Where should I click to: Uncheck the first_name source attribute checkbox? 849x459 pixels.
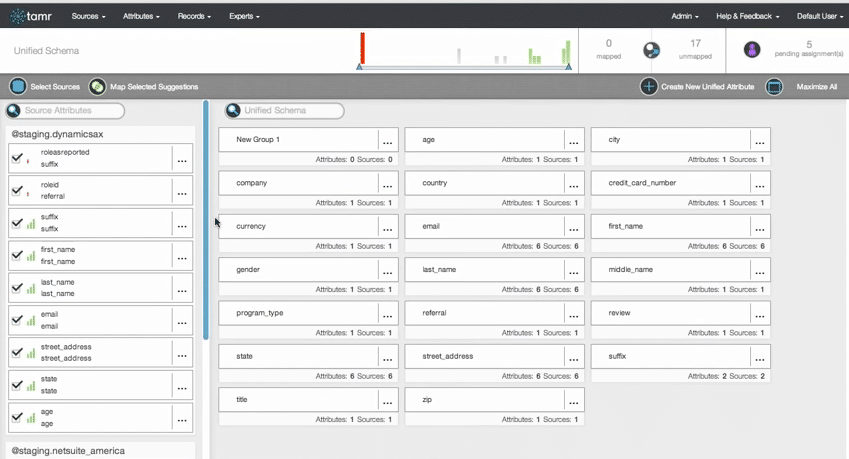point(17,256)
